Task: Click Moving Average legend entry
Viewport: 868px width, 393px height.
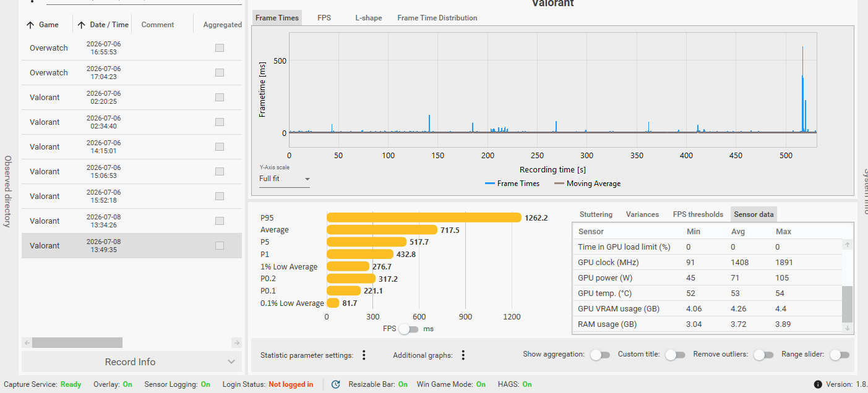Action: (x=587, y=184)
